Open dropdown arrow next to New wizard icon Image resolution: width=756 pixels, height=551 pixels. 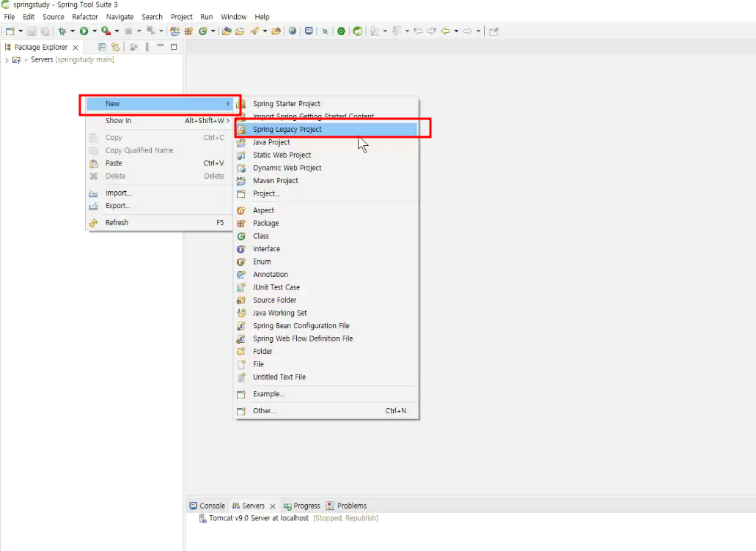click(x=21, y=32)
